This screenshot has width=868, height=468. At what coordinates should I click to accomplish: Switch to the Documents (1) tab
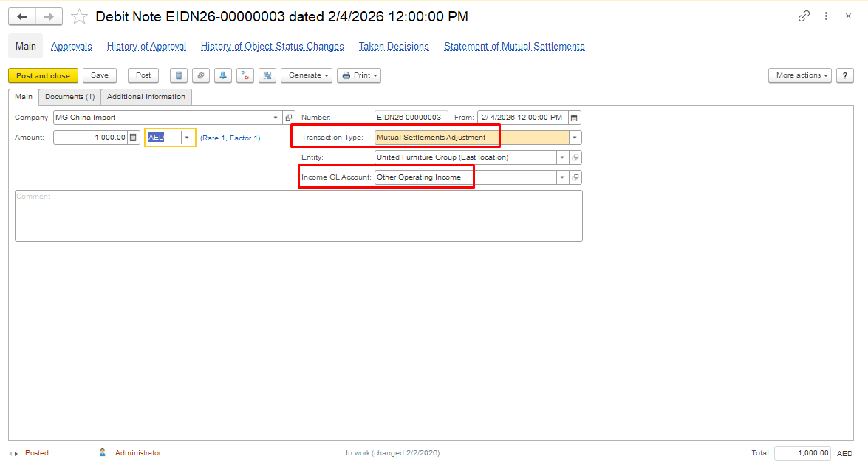pos(69,97)
